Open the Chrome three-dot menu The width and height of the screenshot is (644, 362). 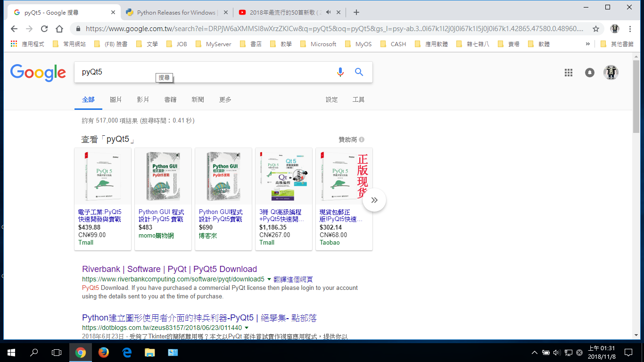click(630, 29)
